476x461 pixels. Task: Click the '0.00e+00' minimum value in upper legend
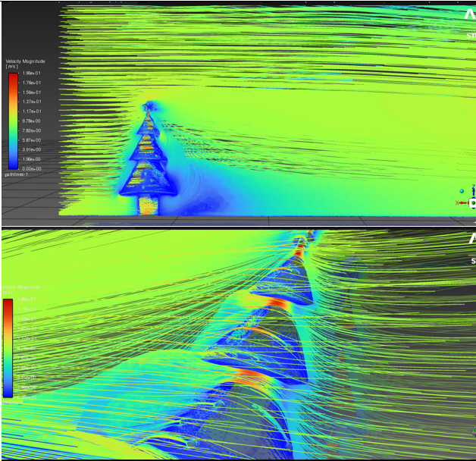pyautogui.click(x=31, y=169)
